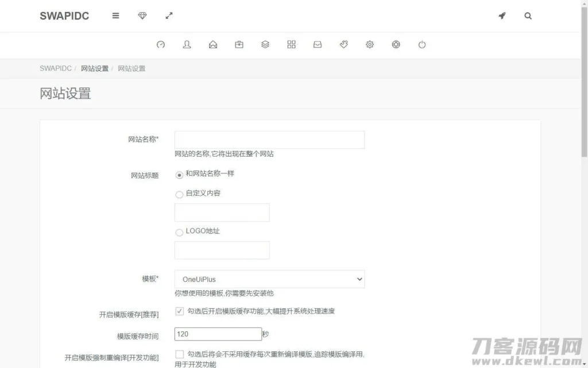Select the user management icon
This screenshot has height=368, width=588.
click(x=187, y=44)
